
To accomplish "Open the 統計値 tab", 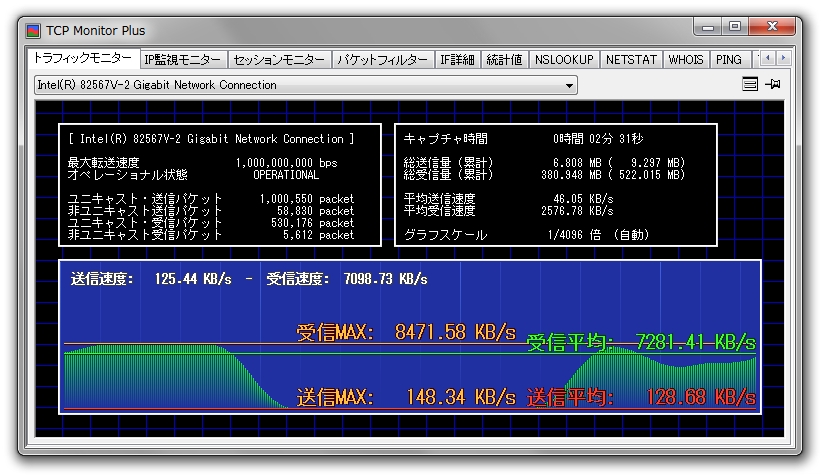I will tap(504, 60).
